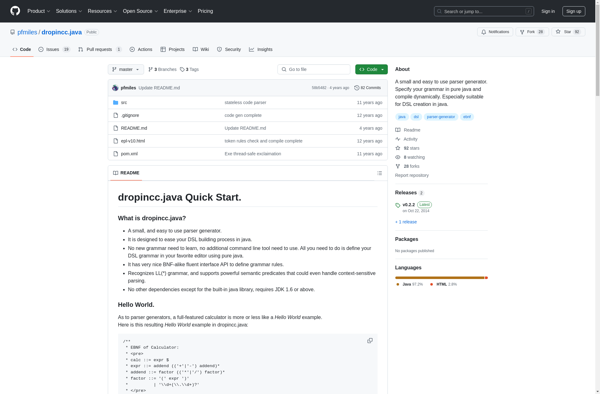Star the repository
The image size is (600, 394).
coord(568,32)
